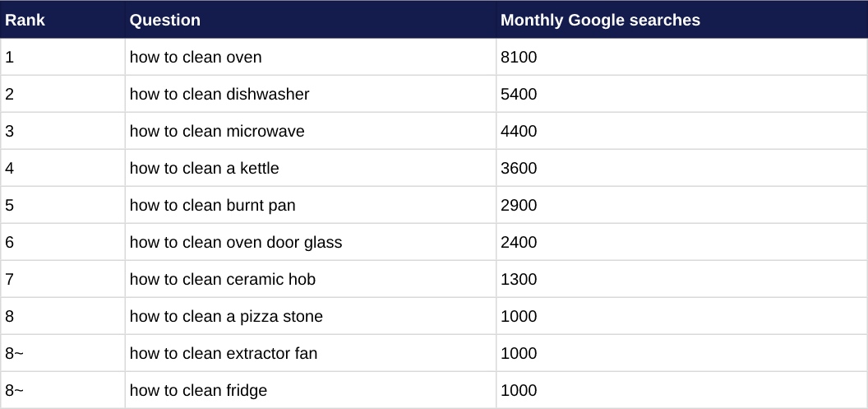Click the Monthly Google searches header
The height and width of the screenshot is (409, 868).
point(682,20)
